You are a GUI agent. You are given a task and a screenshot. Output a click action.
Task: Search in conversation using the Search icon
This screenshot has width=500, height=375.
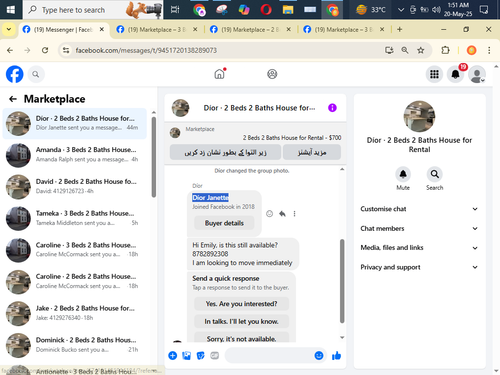tap(435, 174)
